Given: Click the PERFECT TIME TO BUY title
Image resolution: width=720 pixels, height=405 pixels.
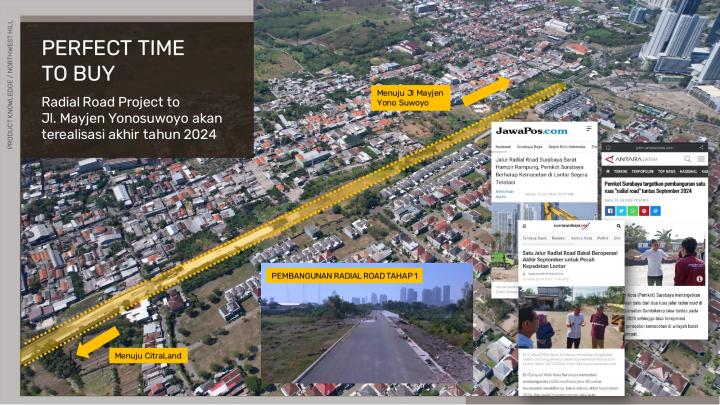Looking at the screenshot, I should [x=112, y=60].
